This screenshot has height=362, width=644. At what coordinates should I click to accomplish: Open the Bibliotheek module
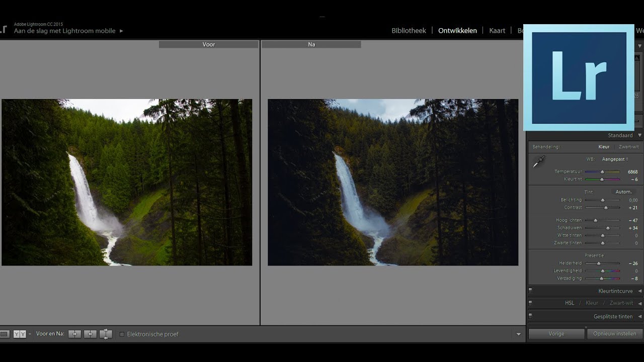(x=409, y=31)
